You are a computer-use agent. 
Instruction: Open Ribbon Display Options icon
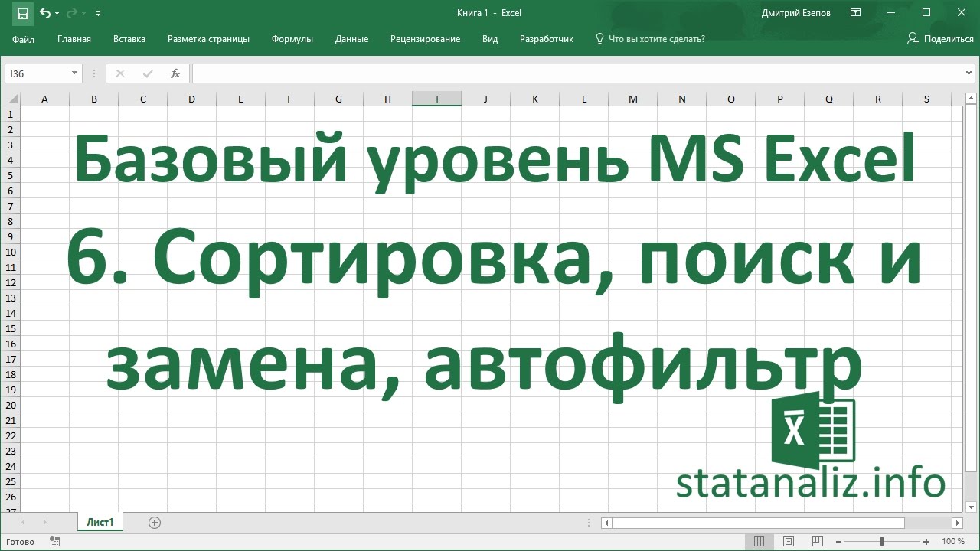856,13
